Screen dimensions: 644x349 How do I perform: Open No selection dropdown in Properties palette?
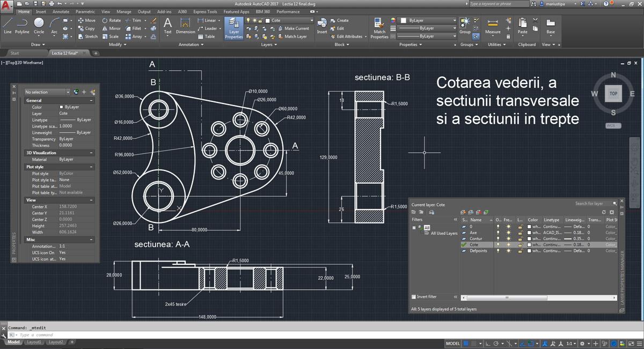point(47,92)
